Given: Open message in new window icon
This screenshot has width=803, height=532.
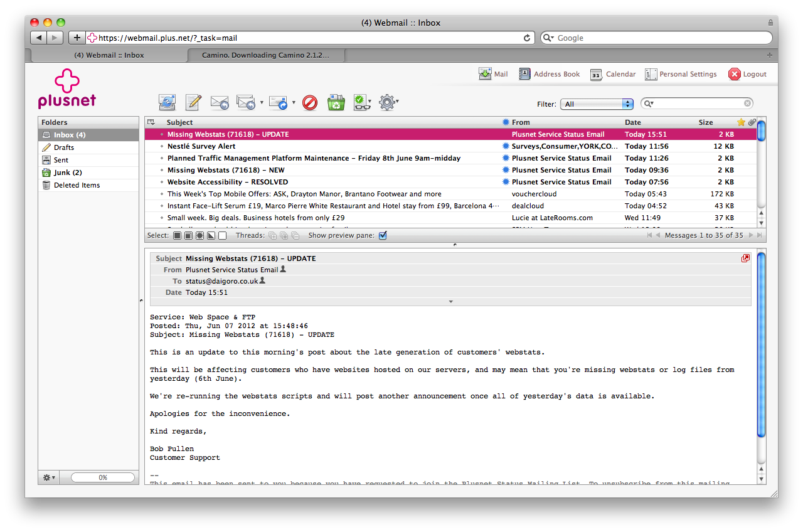Looking at the screenshot, I should (745, 258).
